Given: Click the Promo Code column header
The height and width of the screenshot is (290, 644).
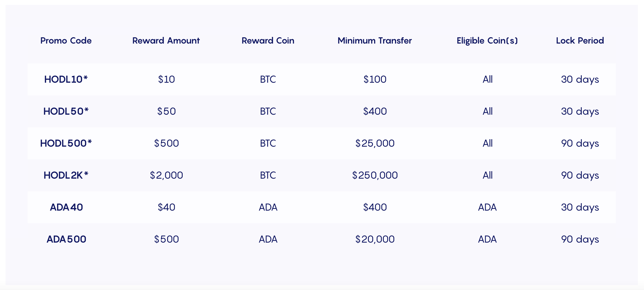Looking at the screenshot, I should click(66, 41).
